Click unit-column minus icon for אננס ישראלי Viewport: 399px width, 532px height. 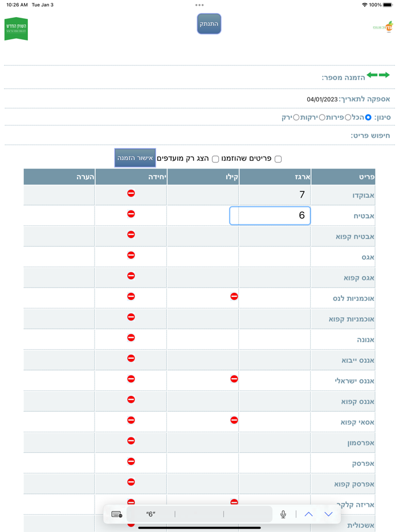tap(131, 379)
